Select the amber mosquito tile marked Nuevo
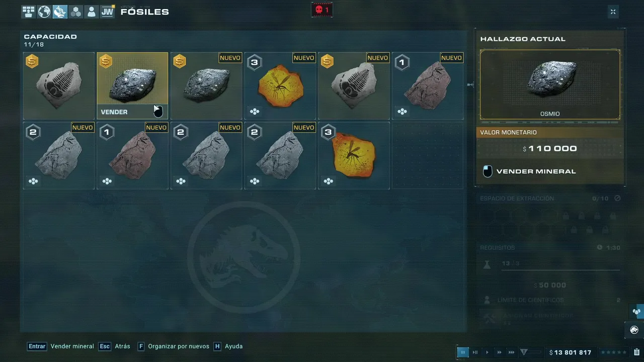 coord(280,85)
